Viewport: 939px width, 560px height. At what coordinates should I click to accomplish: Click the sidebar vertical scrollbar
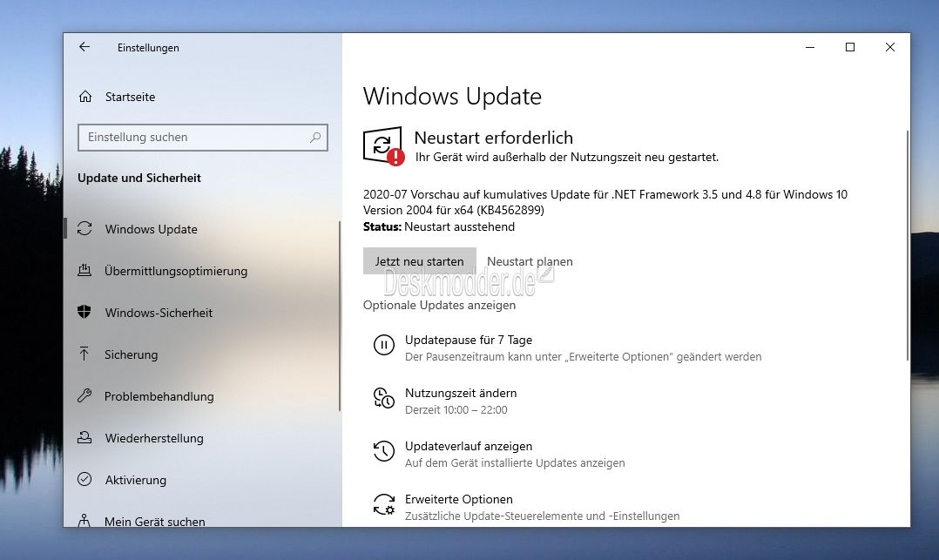tap(340, 315)
